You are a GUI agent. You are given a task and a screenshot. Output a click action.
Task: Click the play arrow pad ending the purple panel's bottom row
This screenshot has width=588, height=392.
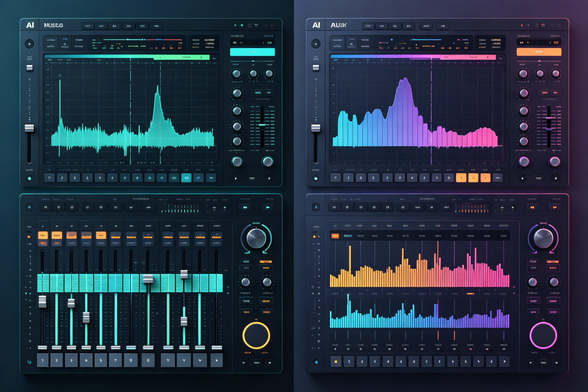coord(504,361)
